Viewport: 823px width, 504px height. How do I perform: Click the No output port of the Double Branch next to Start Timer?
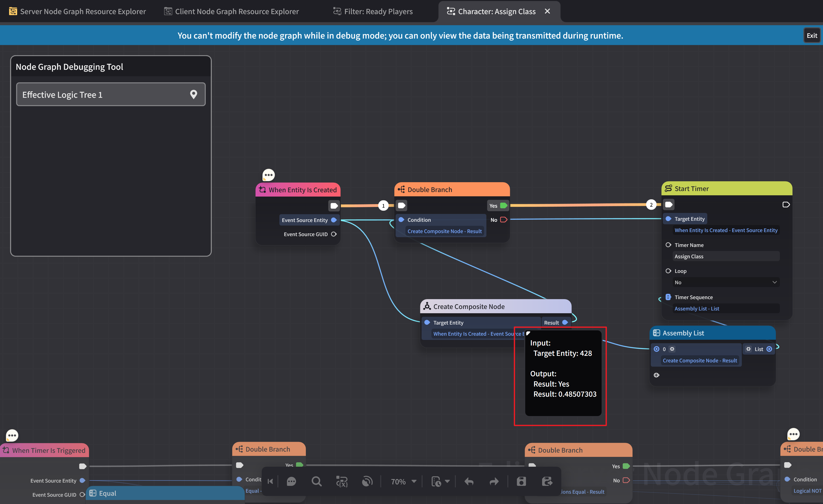tap(504, 220)
